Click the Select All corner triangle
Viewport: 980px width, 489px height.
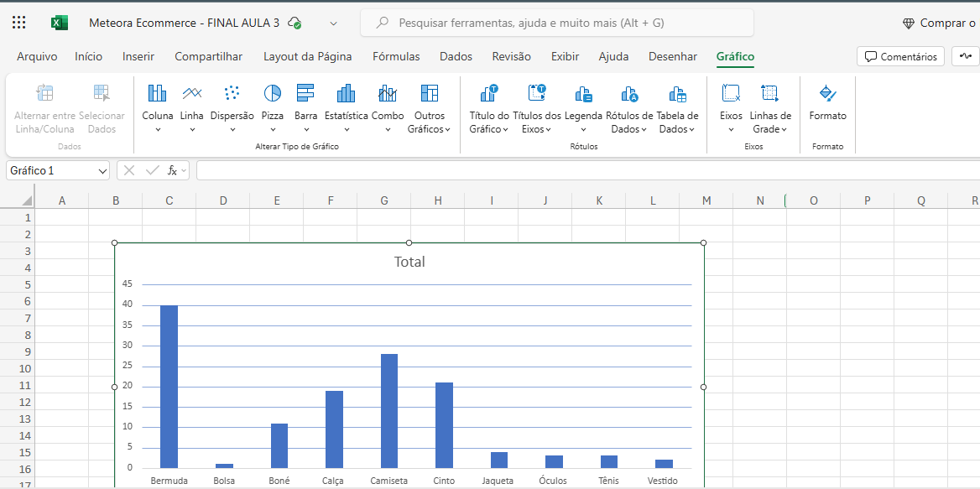26,200
